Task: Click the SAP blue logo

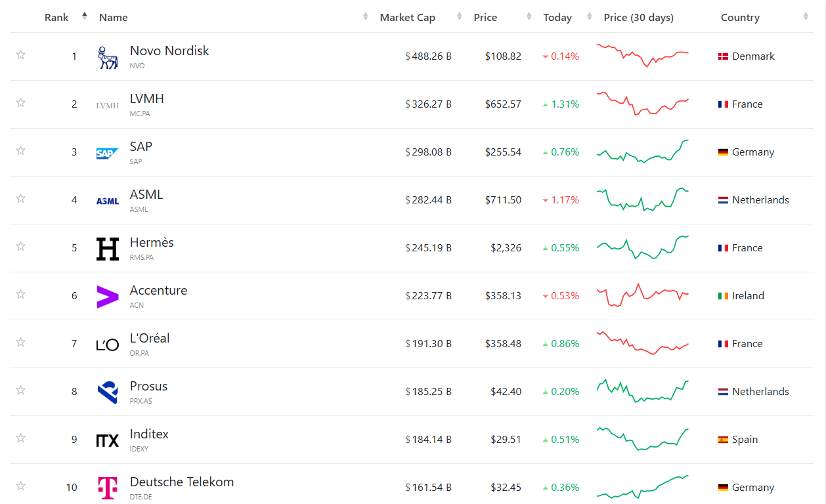Action: pos(108,154)
